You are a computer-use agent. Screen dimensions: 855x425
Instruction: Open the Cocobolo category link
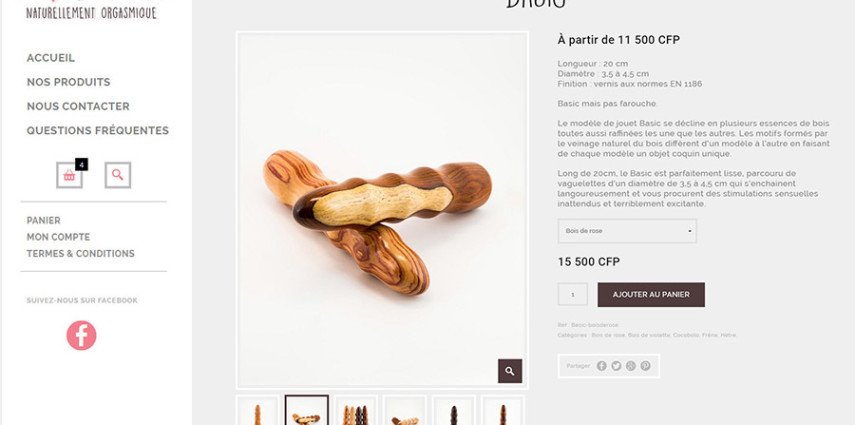pos(687,336)
